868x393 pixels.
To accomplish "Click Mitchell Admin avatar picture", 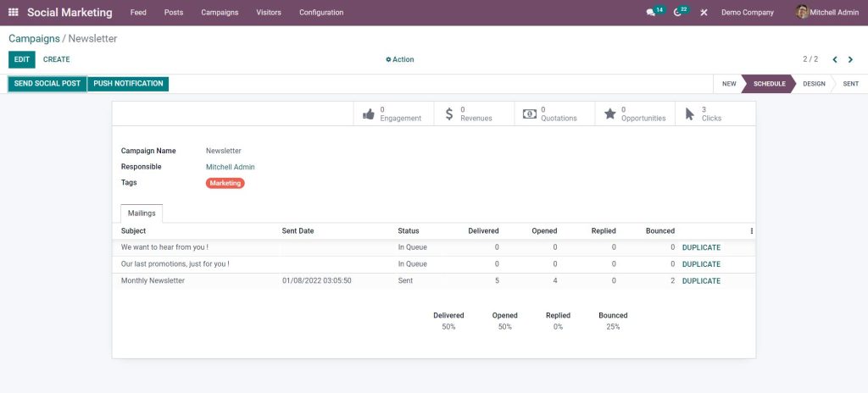I will tap(802, 12).
